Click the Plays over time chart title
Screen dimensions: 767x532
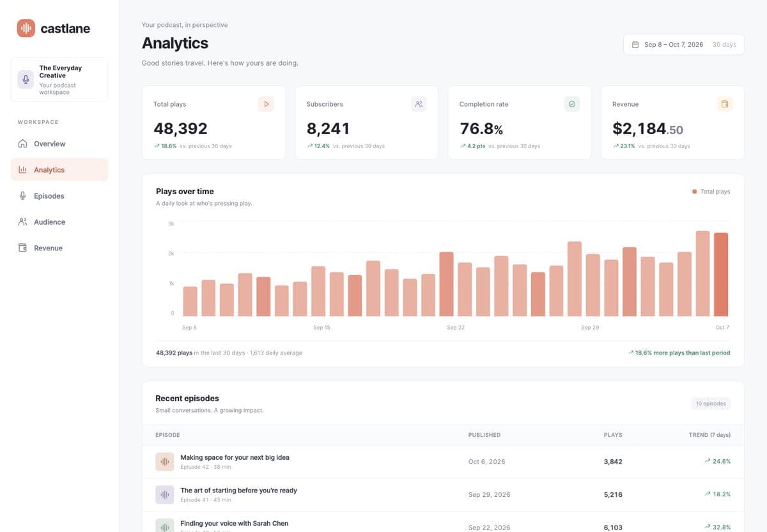point(185,192)
